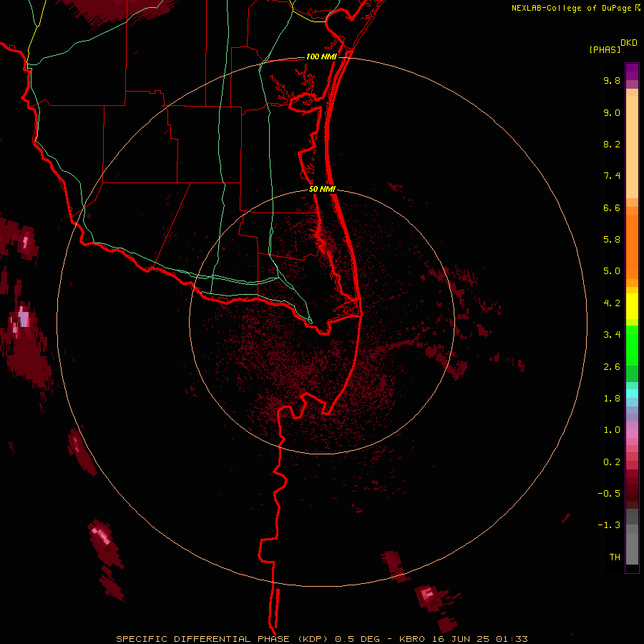Screen dimensions: 644x644
Task: Click the 6.6 scale value
Action: click(x=612, y=208)
